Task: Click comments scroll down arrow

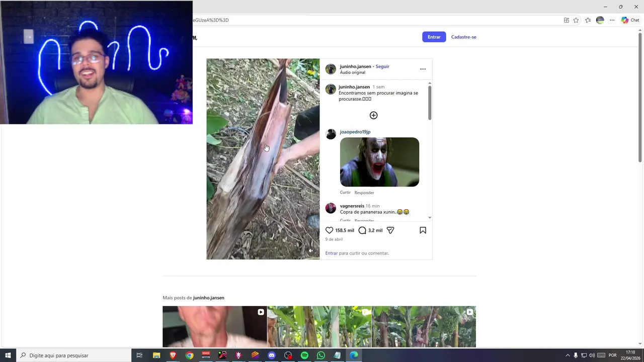Action: pos(430,218)
